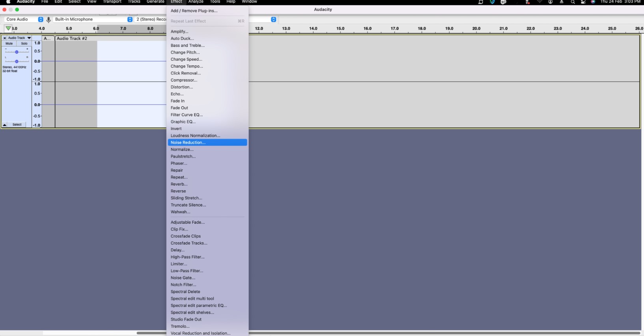Choose the Noise Gate effect
Image resolution: width=644 pixels, height=336 pixels.
(x=207, y=278)
